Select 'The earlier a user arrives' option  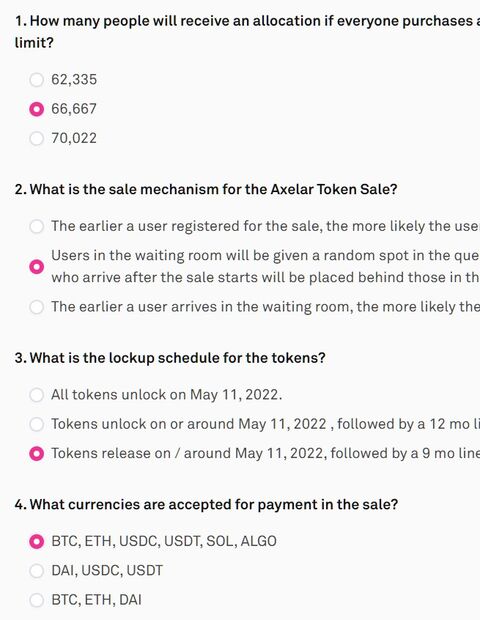pos(36,307)
